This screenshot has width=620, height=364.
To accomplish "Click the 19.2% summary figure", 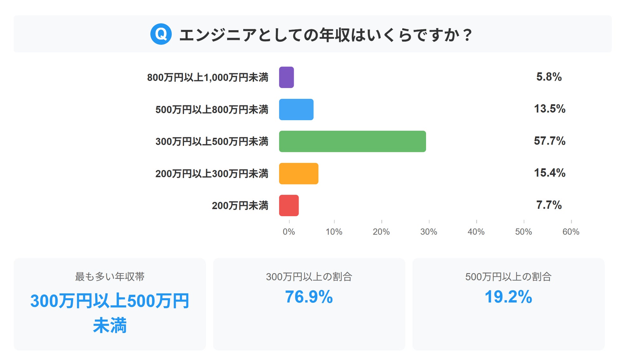I will click(x=508, y=297).
